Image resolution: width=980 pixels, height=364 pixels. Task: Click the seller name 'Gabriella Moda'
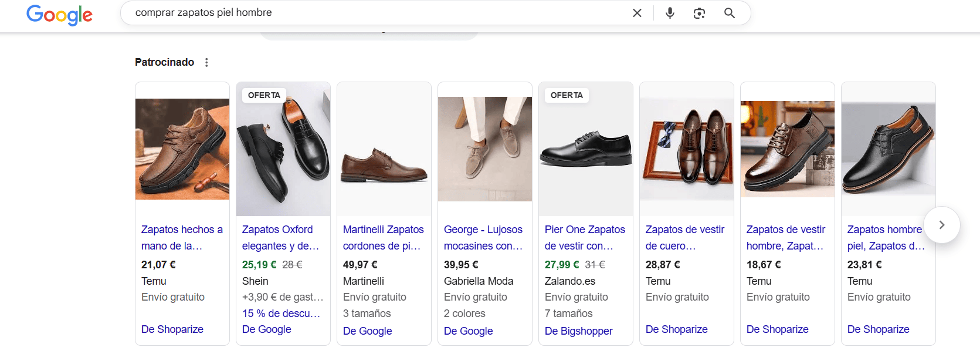pos(479,281)
